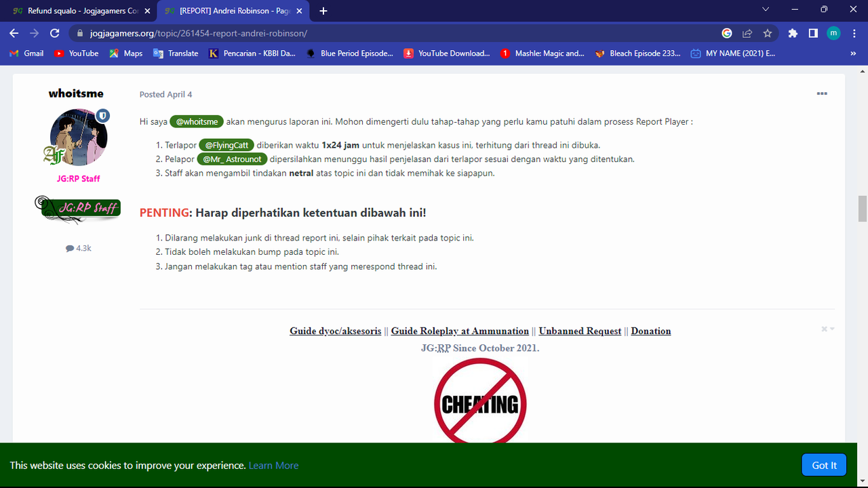Toggle the browser side panel
868x488 pixels.
pyautogui.click(x=813, y=33)
